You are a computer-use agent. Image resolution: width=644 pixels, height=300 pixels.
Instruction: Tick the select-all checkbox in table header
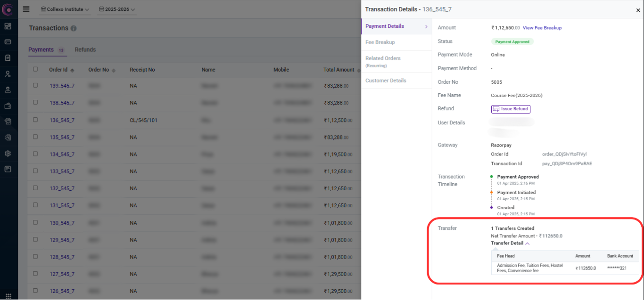point(35,69)
